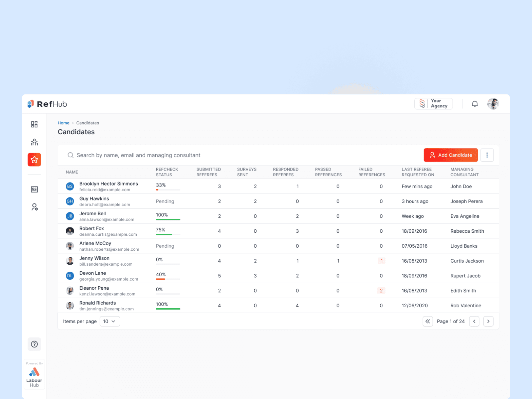Click consultant name Curtis Jackson
The height and width of the screenshot is (399, 532).
(x=467, y=261)
